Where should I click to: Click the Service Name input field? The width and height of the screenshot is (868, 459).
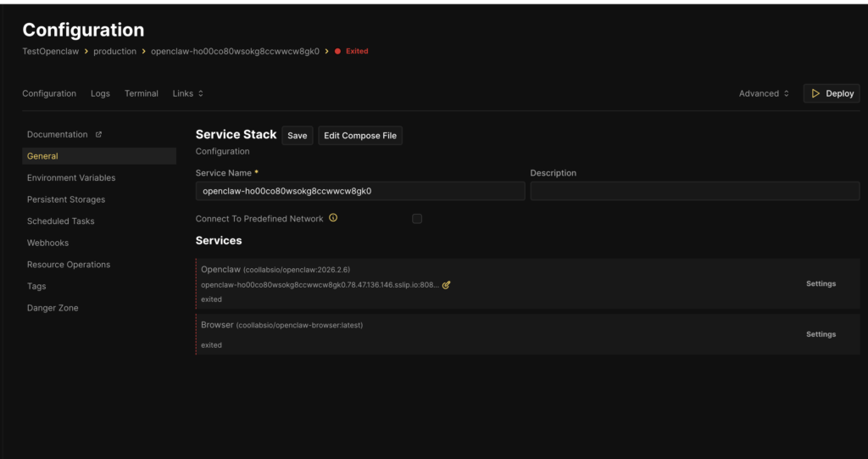[x=359, y=191]
